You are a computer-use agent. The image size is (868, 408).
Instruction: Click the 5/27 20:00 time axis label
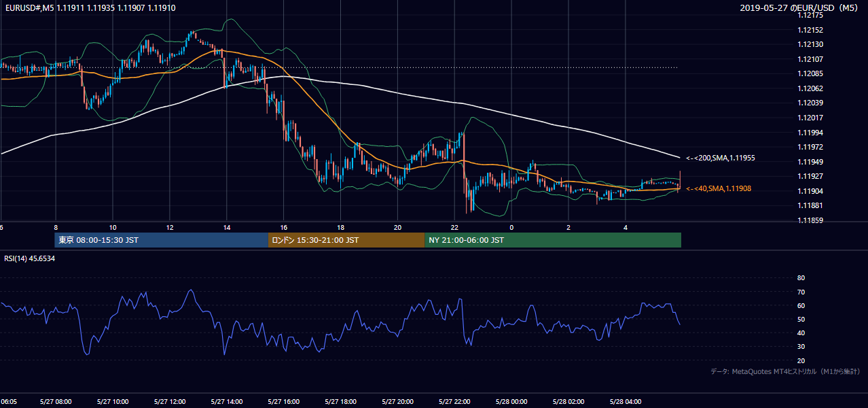[398, 402]
